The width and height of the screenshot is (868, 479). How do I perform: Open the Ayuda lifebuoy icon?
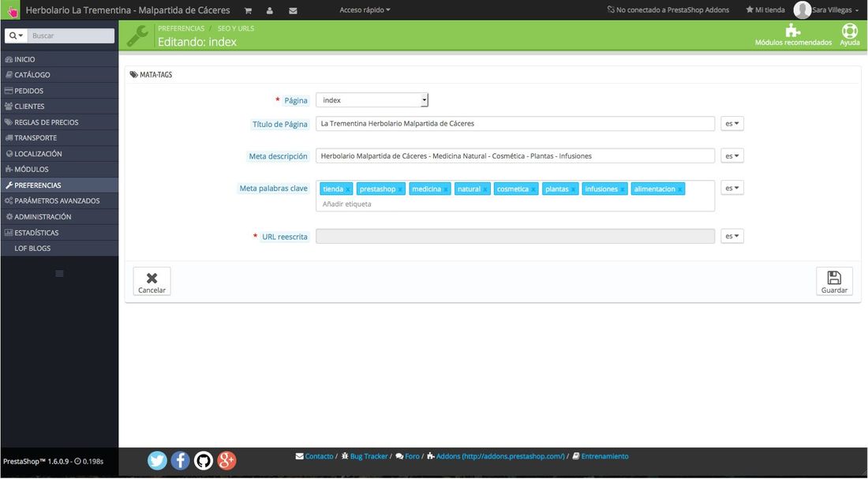tap(849, 31)
